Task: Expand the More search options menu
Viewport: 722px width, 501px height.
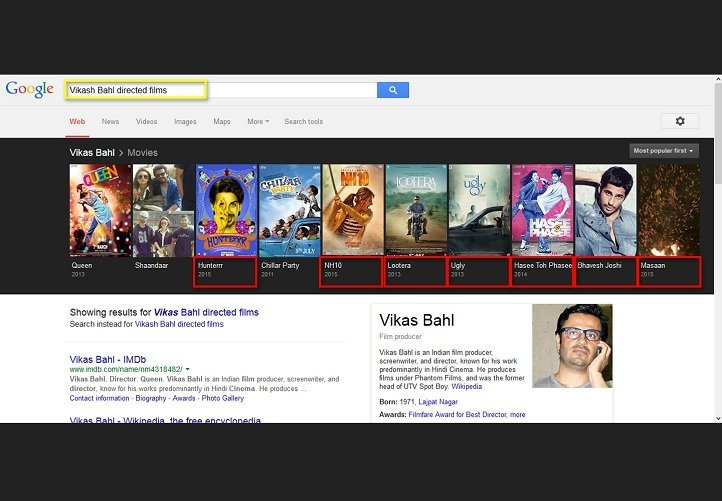Action: tap(258, 122)
